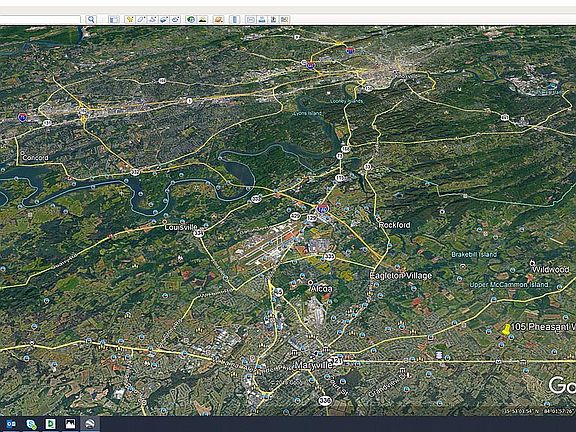Switch between Earth, Sky and planets
The image size is (576, 432).
[218, 19]
